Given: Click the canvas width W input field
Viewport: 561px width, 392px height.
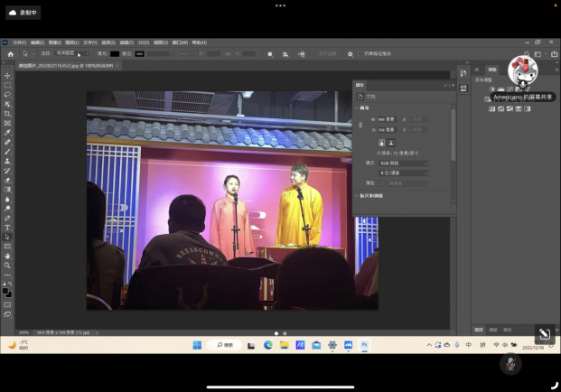Looking at the screenshot, I should coord(385,118).
